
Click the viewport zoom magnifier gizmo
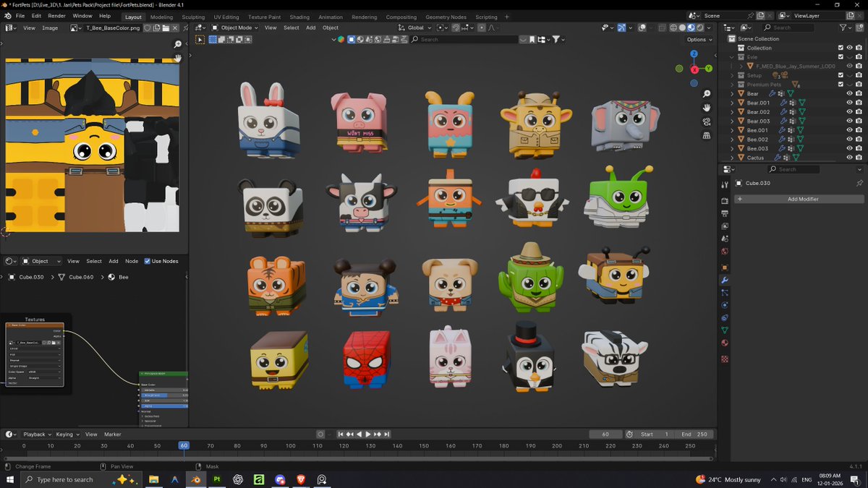(706, 94)
